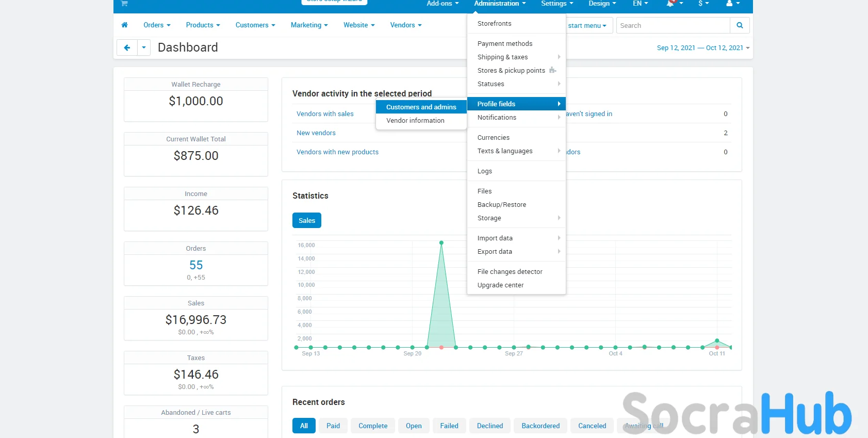Image resolution: width=868 pixels, height=438 pixels.
Task: Open the EN language dropdown
Action: click(x=640, y=4)
